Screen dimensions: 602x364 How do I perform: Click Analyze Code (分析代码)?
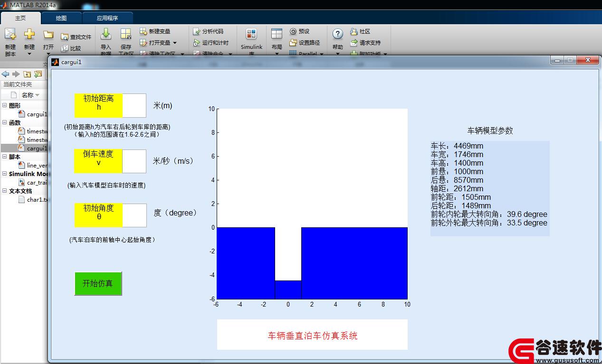[208, 31]
